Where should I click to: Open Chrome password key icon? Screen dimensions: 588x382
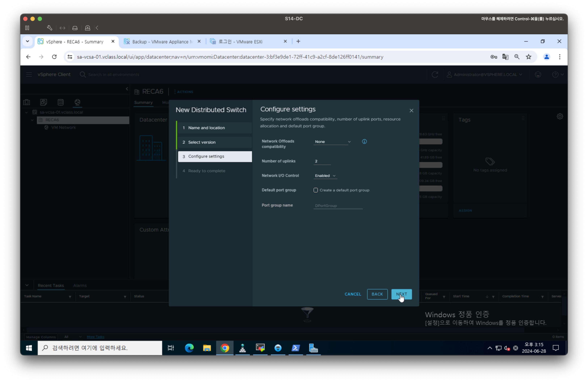coord(494,57)
